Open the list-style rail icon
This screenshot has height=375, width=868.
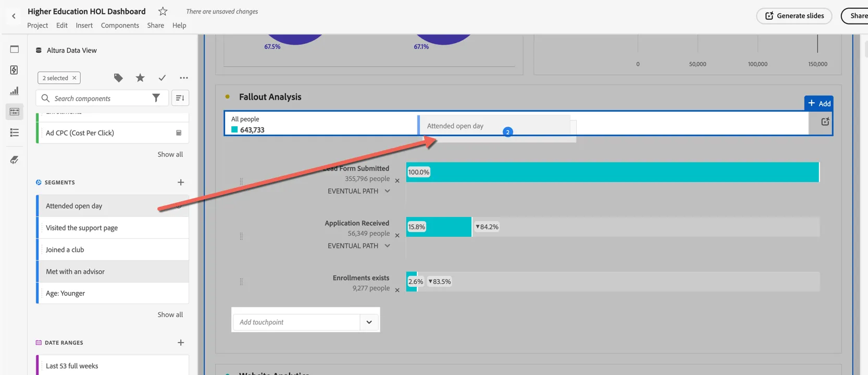point(14,132)
